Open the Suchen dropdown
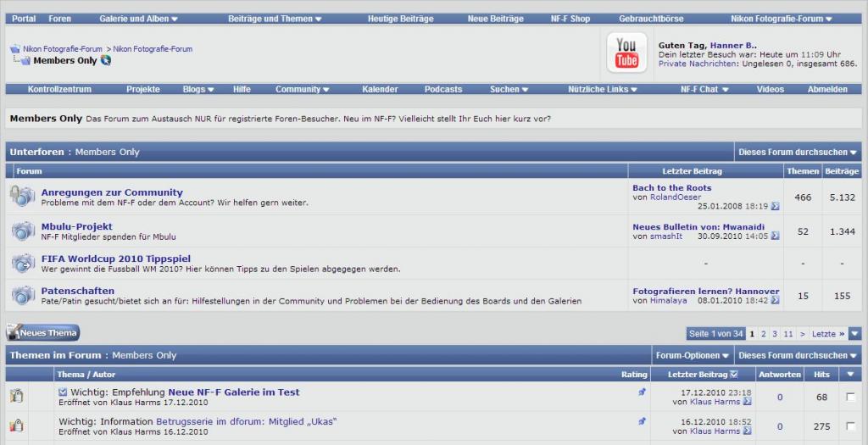868x445 pixels. [x=509, y=89]
